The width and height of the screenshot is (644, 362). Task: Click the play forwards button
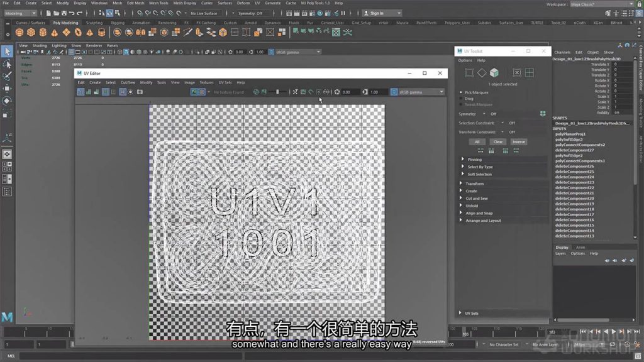click(x=614, y=331)
